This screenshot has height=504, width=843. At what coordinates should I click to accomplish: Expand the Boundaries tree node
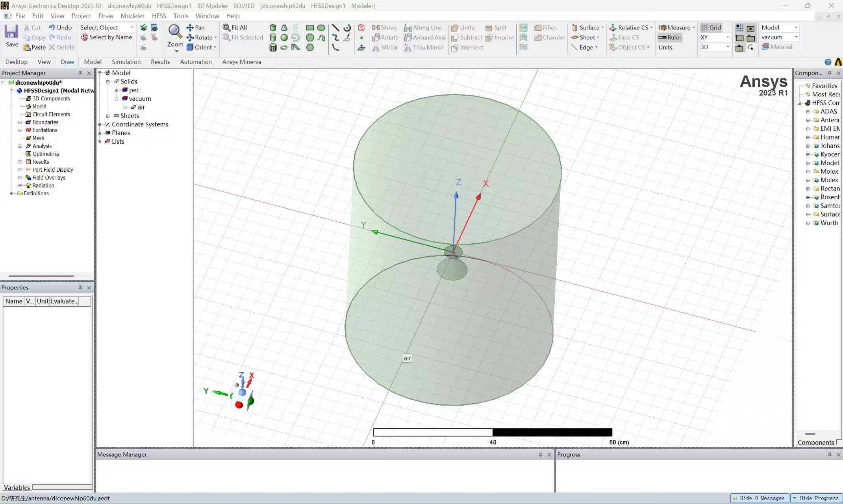click(20, 122)
